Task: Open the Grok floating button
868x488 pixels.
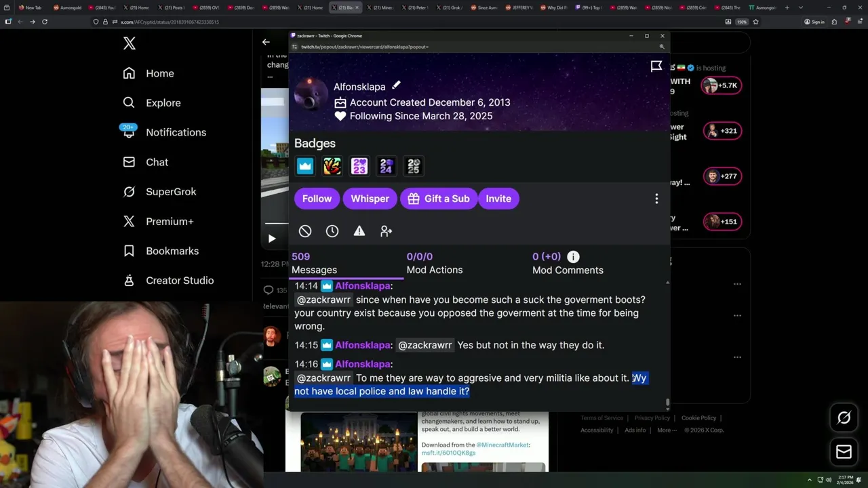Action: coord(844,418)
